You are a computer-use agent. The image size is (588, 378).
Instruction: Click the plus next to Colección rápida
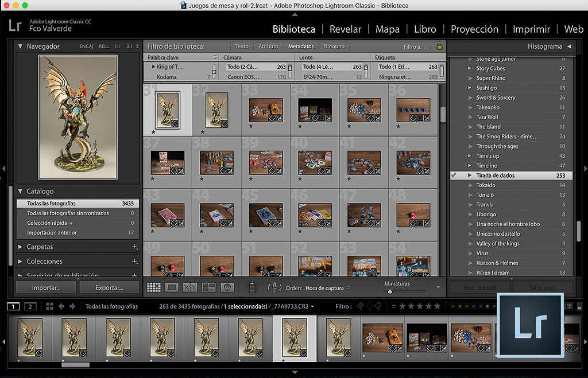pyautogui.click(x=71, y=223)
